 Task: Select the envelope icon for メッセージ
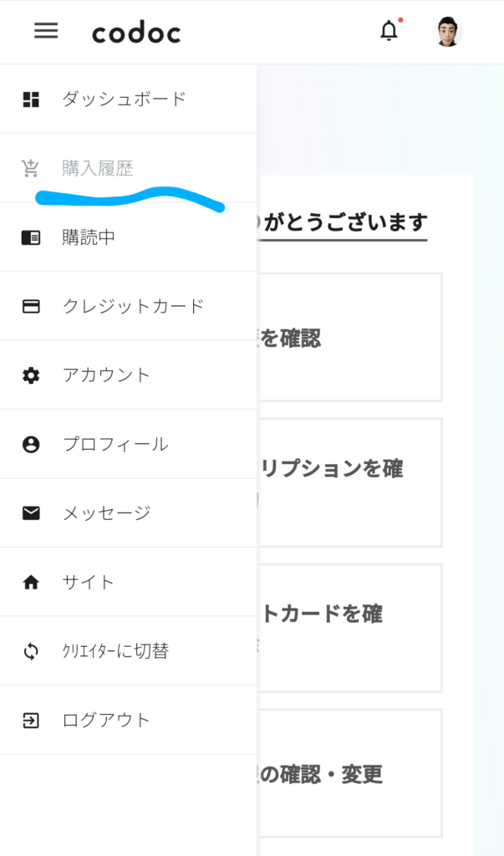click(x=31, y=513)
